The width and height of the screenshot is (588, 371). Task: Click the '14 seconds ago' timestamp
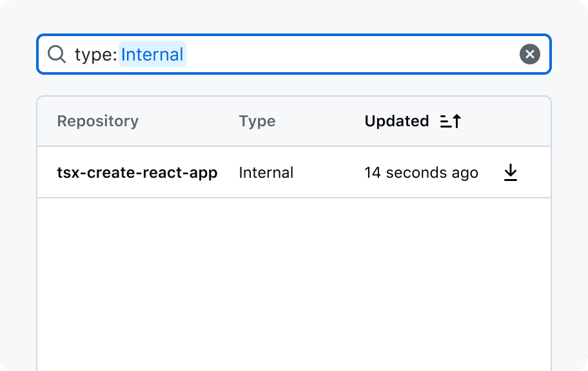421,173
